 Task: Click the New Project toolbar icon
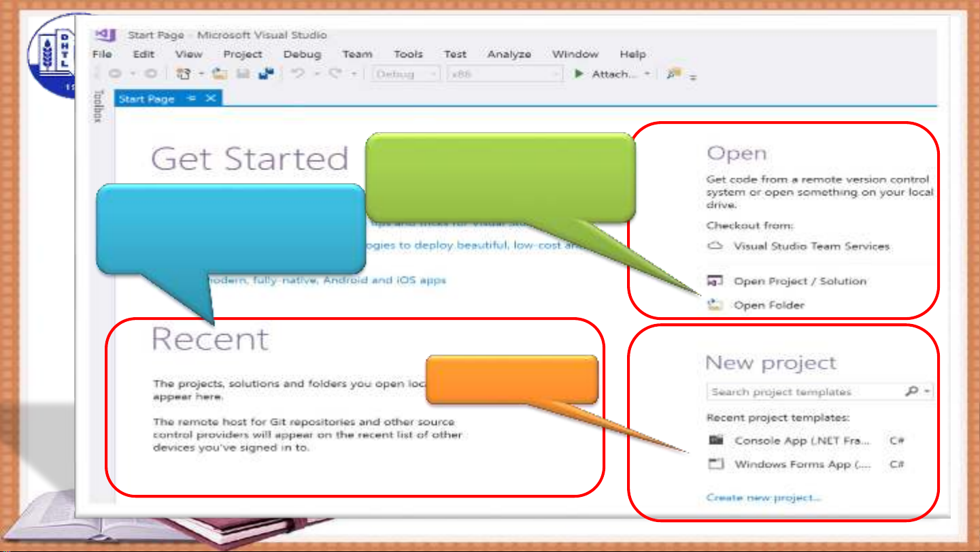[x=184, y=74]
